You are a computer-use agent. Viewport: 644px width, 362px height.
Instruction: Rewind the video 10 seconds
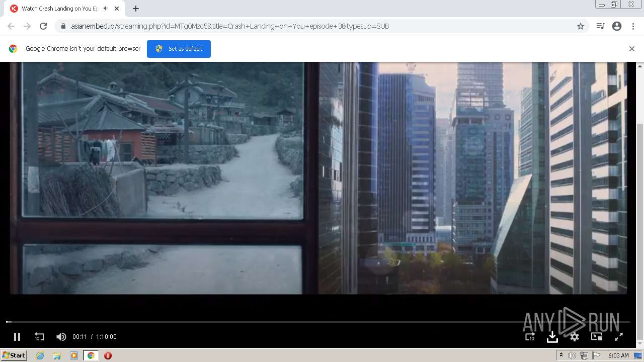39,337
